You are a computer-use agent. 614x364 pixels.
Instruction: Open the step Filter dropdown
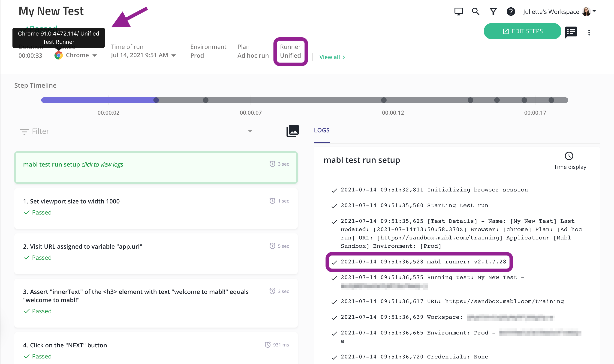(250, 131)
